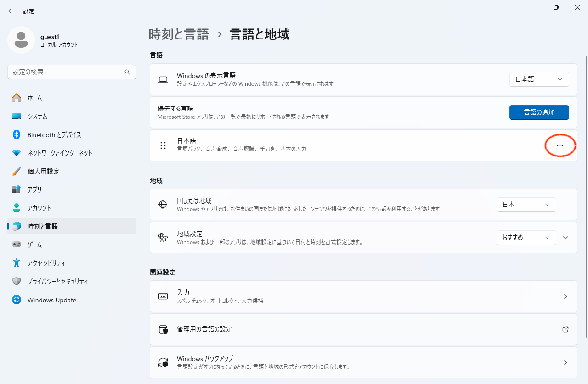The width and height of the screenshot is (588, 384).
Task: Click the プライバシー shield icon
Action: [x=17, y=281]
